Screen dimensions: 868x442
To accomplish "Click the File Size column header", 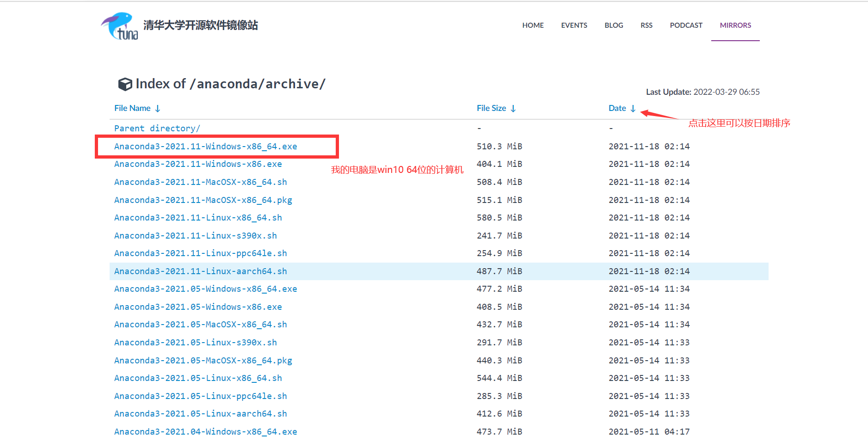I will tap(491, 108).
